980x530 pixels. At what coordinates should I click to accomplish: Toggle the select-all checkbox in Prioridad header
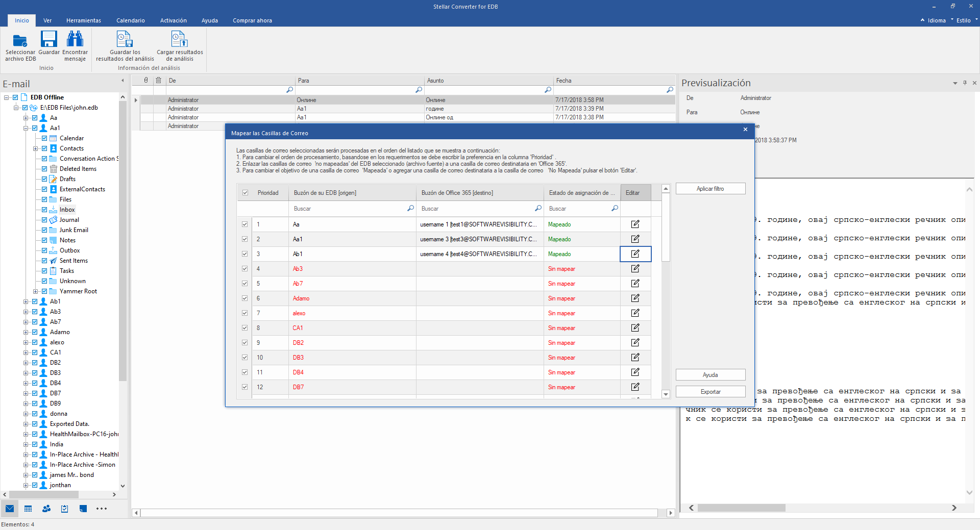245,193
